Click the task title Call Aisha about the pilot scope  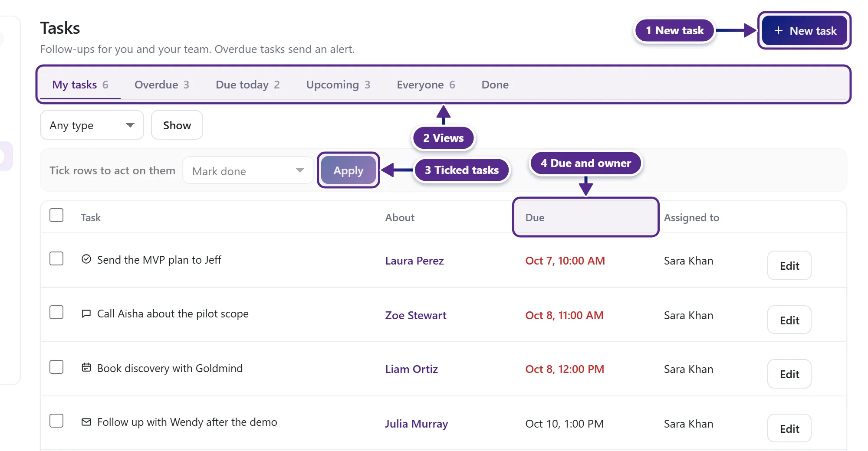click(x=173, y=314)
